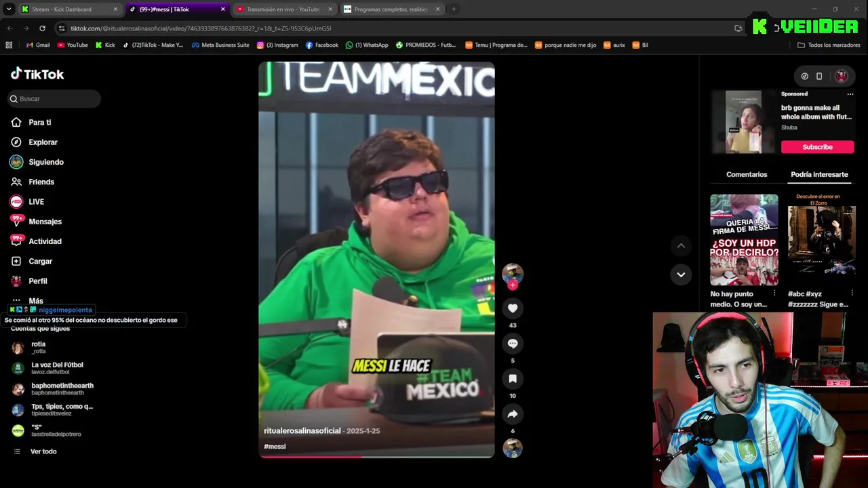Go to next video with down chevron
Viewport: 868px width, 488px height.
tap(681, 274)
